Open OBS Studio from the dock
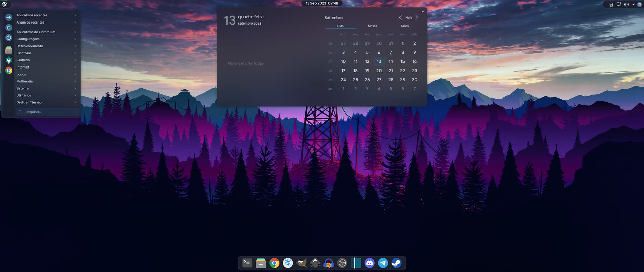The width and height of the screenshot is (644, 272). (342, 263)
